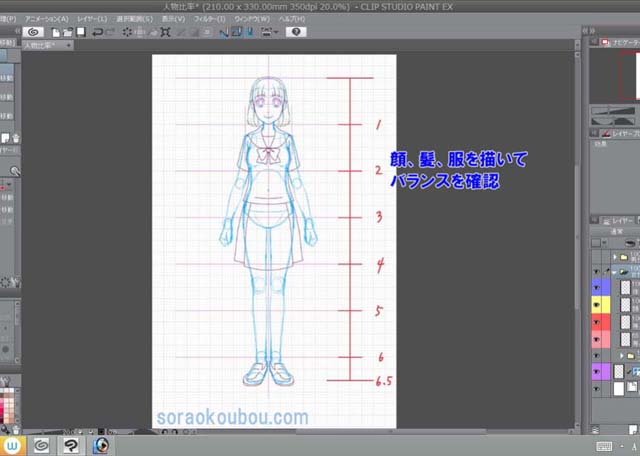
Task: Enable the Snap to Ruler icon
Action: coord(224,32)
